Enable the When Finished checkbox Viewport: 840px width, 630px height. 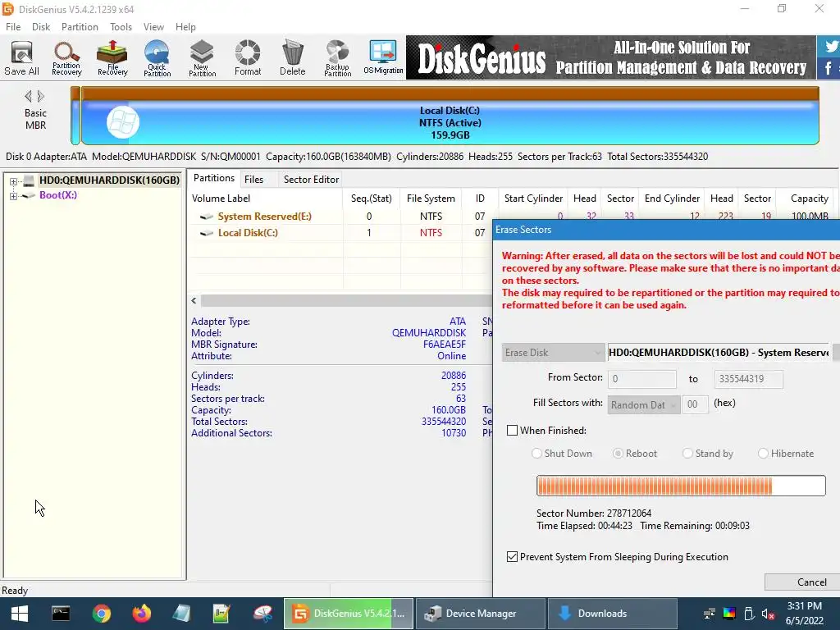(x=512, y=430)
